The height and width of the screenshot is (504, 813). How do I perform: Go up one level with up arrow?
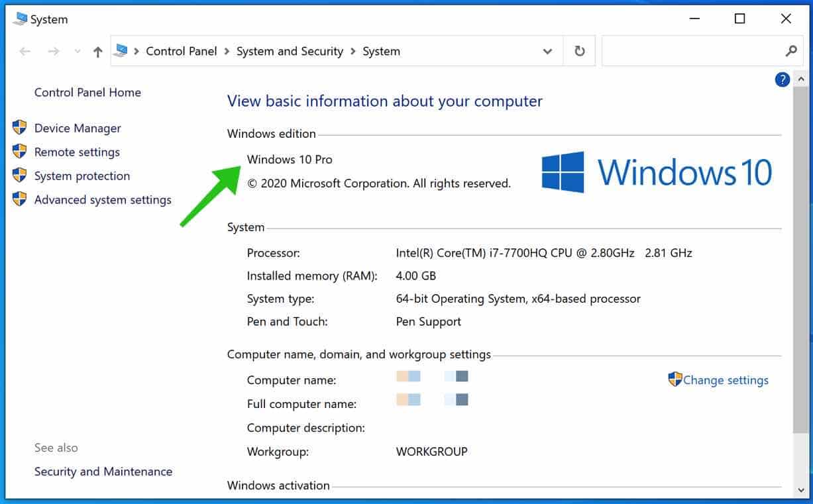(98, 52)
